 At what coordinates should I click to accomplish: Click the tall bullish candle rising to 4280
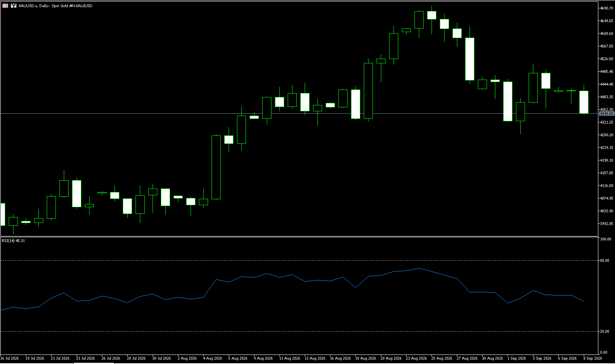tap(216, 167)
